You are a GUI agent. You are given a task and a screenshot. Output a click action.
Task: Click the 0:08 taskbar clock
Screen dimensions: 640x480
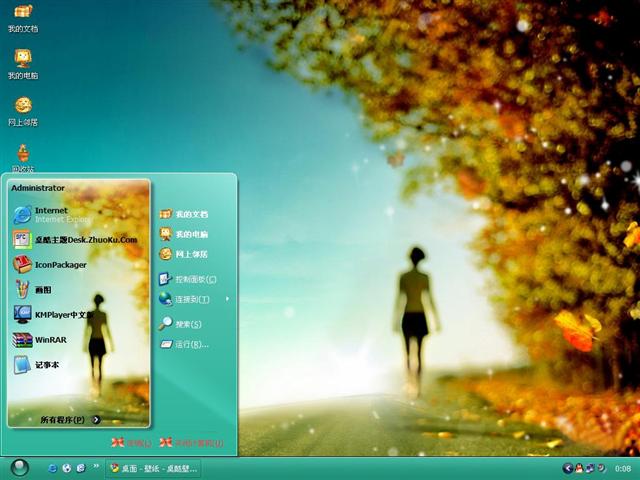point(623,469)
